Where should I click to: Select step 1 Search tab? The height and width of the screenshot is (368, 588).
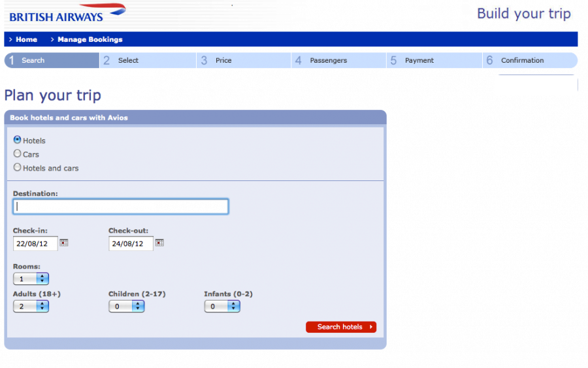52,60
